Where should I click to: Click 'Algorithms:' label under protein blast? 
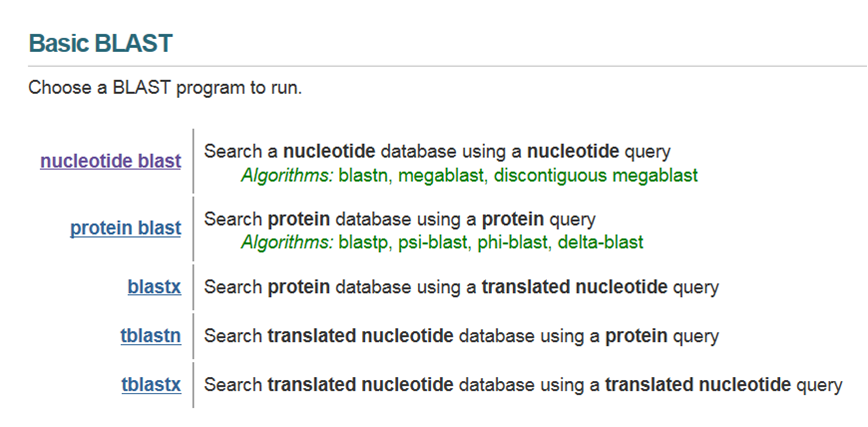(x=288, y=242)
